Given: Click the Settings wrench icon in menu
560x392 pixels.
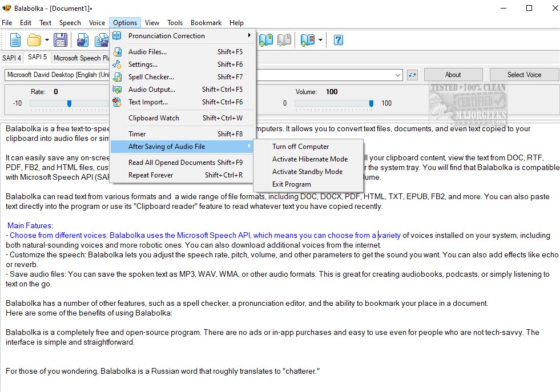Looking at the screenshot, I should pyautogui.click(x=117, y=64).
